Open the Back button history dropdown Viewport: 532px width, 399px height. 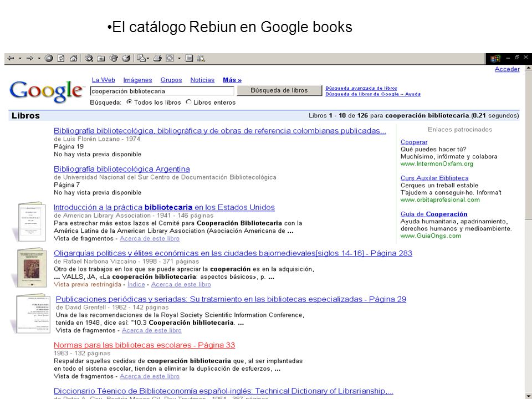click(20, 58)
